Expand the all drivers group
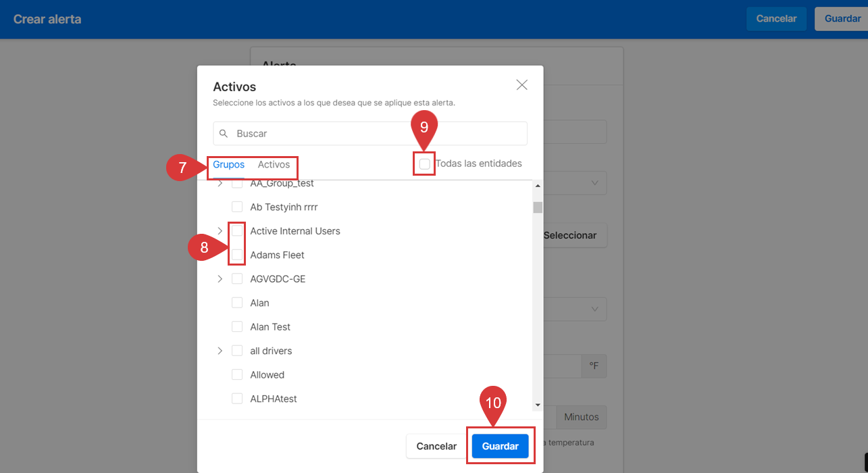 point(220,351)
